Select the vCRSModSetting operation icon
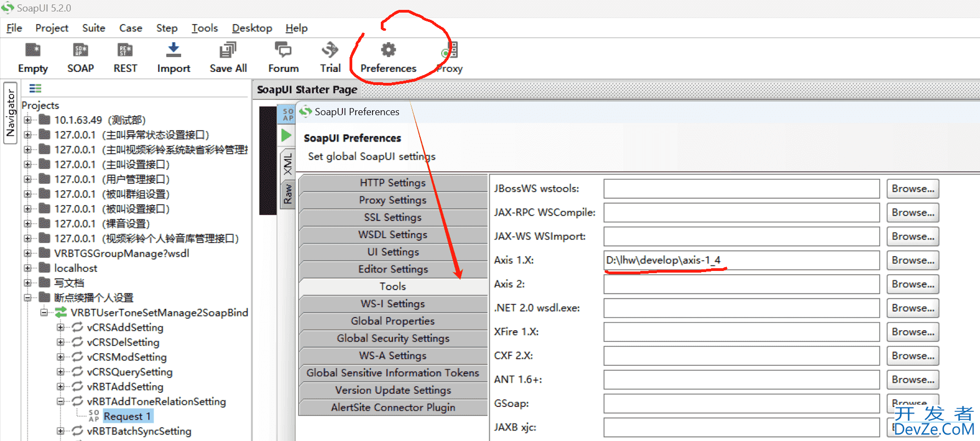 77,357
